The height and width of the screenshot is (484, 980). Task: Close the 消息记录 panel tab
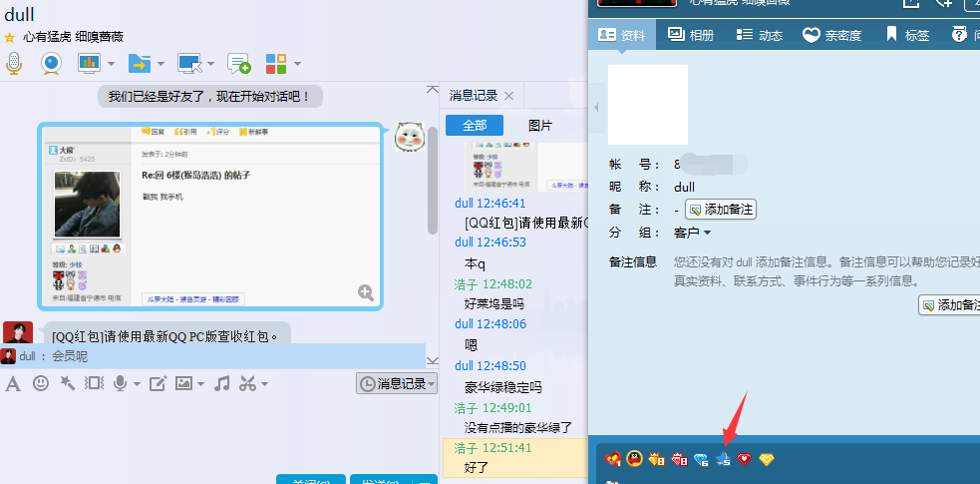point(508,96)
